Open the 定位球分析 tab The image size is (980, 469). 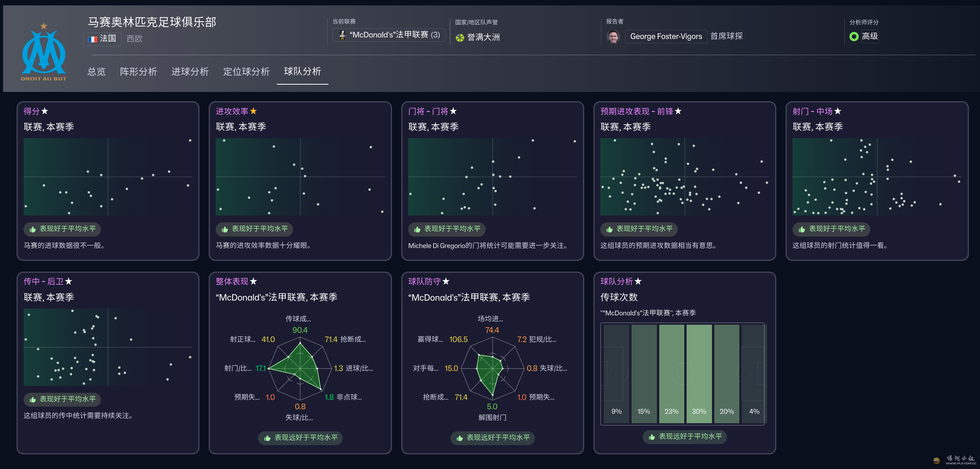point(246,72)
